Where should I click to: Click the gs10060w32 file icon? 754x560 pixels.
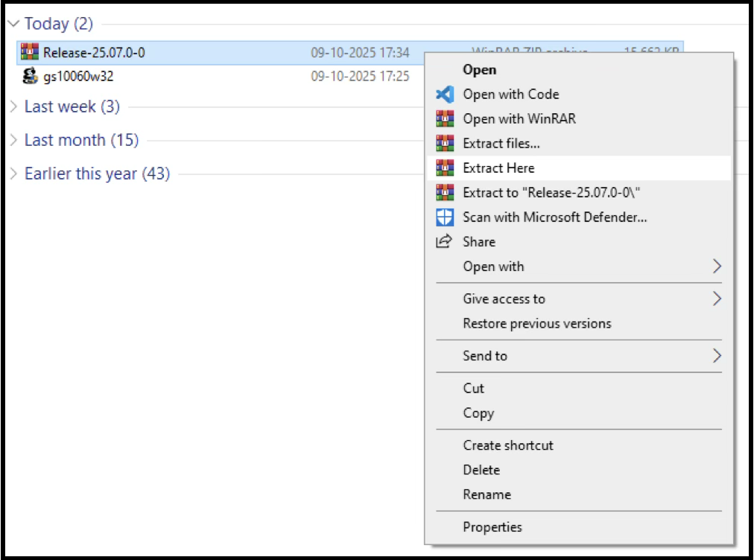pos(30,76)
